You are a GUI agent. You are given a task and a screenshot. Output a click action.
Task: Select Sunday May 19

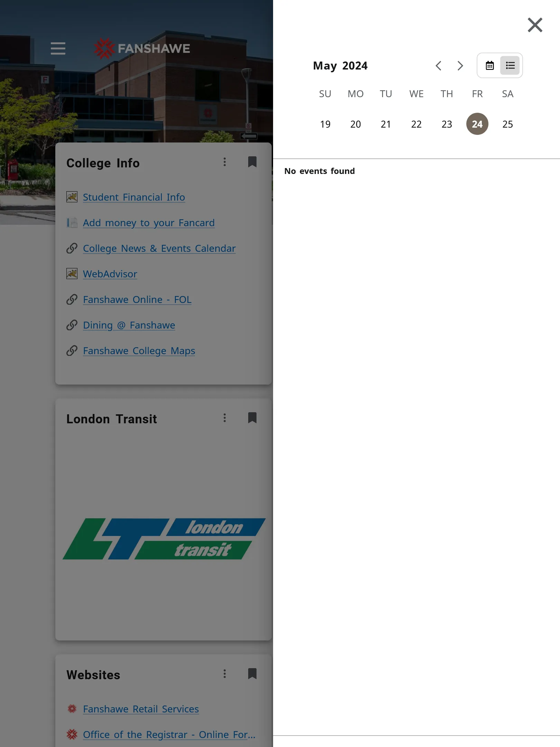pyautogui.click(x=325, y=124)
